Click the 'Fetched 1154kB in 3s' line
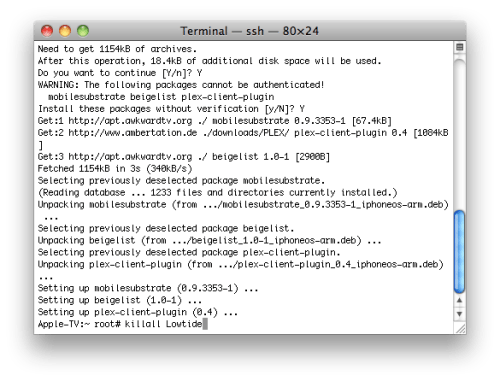 coord(115,169)
